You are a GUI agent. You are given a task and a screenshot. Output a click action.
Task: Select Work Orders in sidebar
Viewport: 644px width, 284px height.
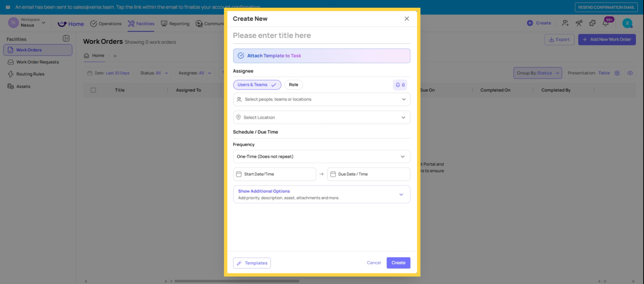(38, 50)
